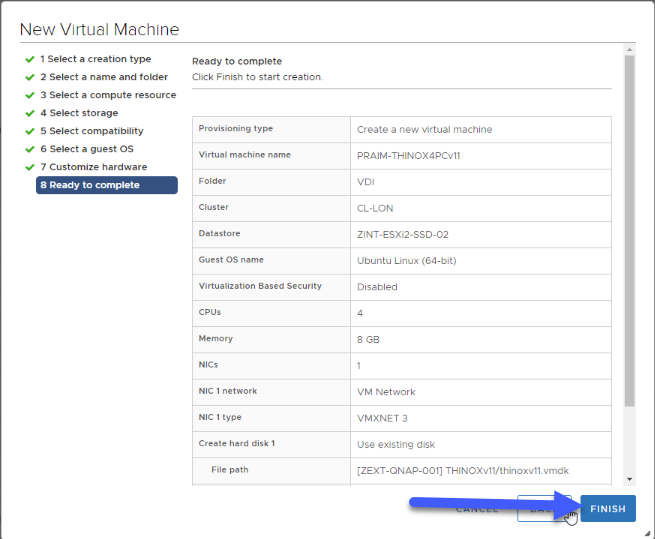655x539 pixels.
Task: Click the New Virtual Machine dialog title
Action: tap(99, 29)
